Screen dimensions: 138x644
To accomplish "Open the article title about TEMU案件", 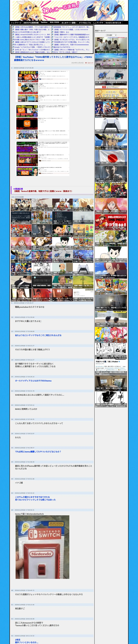I will [x=53, y=58].
